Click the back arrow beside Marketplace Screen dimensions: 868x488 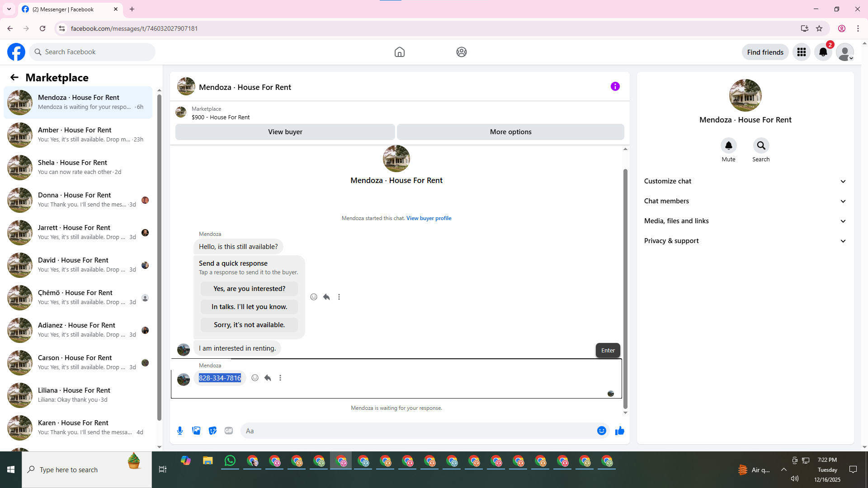tap(14, 77)
